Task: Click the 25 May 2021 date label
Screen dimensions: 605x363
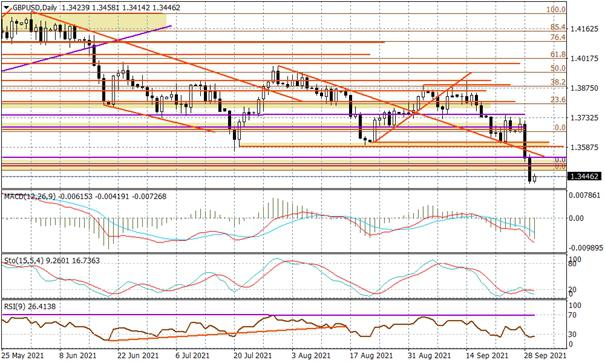Action: (x=22, y=355)
